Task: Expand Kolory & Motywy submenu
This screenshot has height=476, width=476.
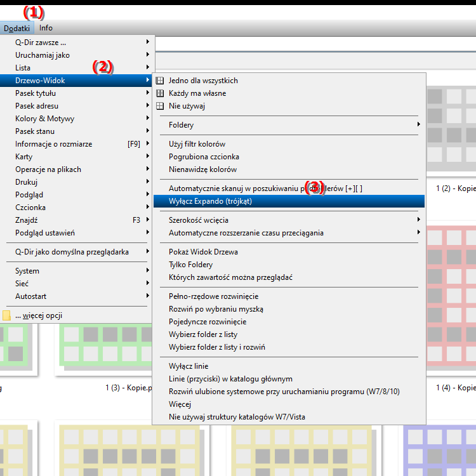Action: pyautogui.click(x=76, y=119)
